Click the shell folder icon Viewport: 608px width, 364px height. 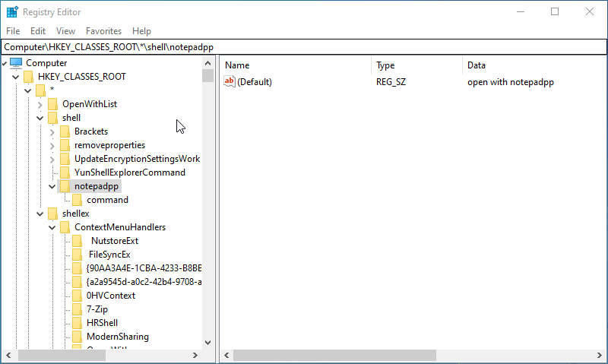(x=52, y=118)
